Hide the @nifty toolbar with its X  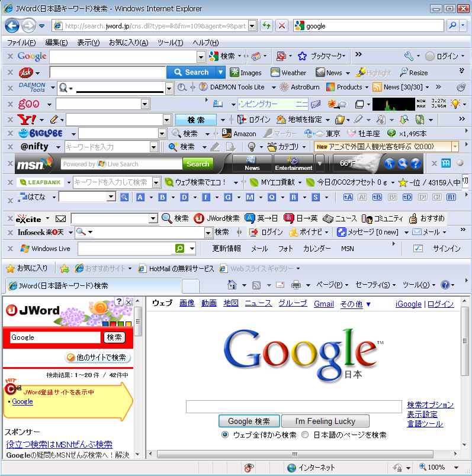[x=10, y=147]
